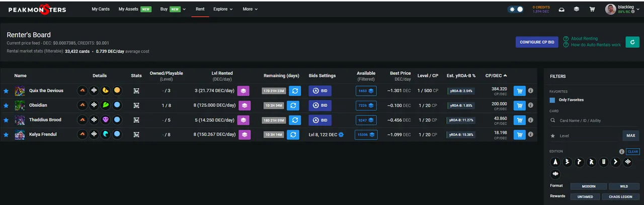This screenshot has width=644, height=205.
Task: Click the BID button for Quix the Devious
Action: tap(320, 91)
